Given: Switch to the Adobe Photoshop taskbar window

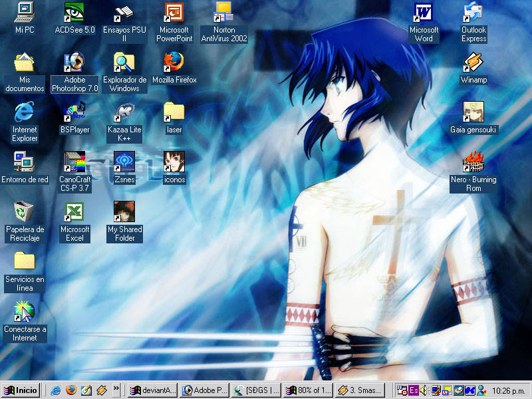Looking at the screenshot, I should [204, 390].
